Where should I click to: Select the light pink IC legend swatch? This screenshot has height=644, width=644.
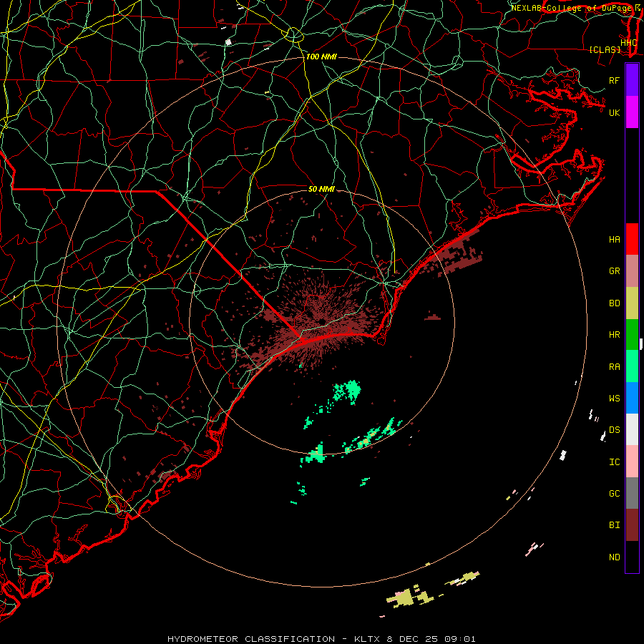[x=632, y=462]
